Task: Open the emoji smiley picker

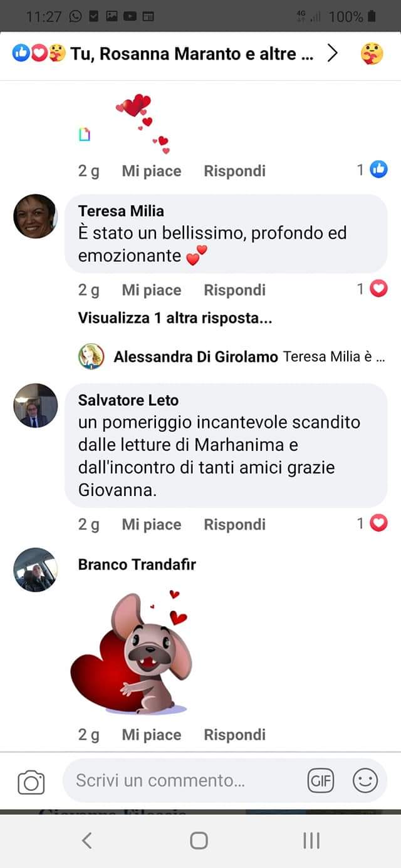Action: [x=365, y=781]
